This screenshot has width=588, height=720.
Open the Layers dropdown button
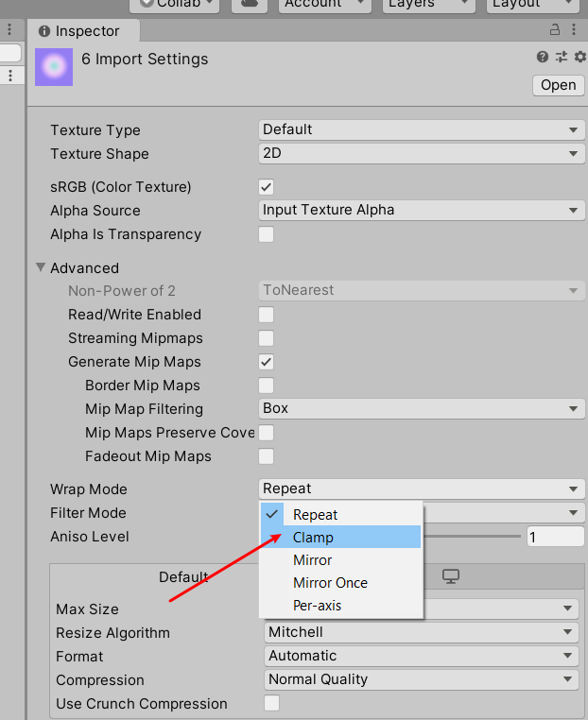(x=428, y=4)
